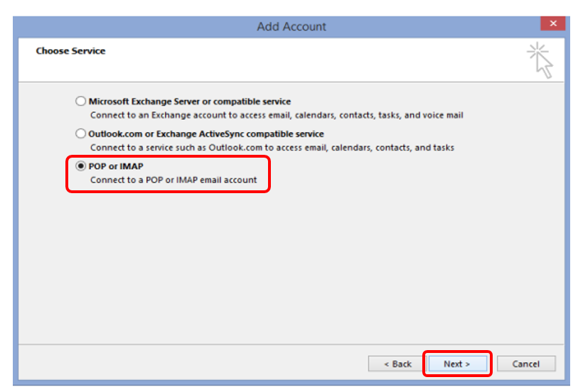Click the "Add Account" title bar text
This screenshot has width=578, height=392.
[291, 26]
